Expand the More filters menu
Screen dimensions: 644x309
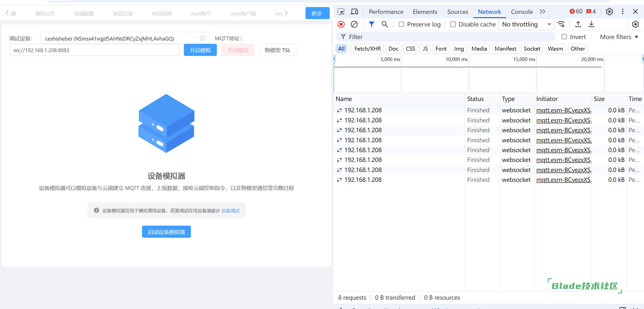(x=619, y=37)
